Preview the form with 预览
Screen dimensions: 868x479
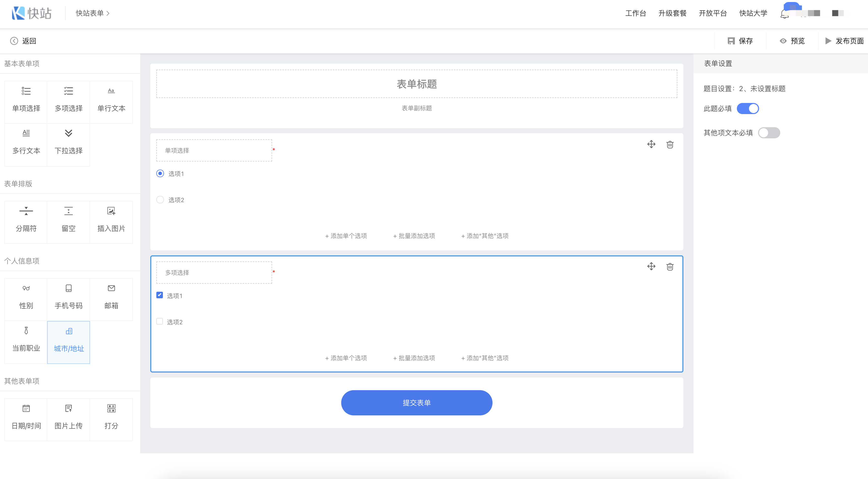tap(792, 41)
